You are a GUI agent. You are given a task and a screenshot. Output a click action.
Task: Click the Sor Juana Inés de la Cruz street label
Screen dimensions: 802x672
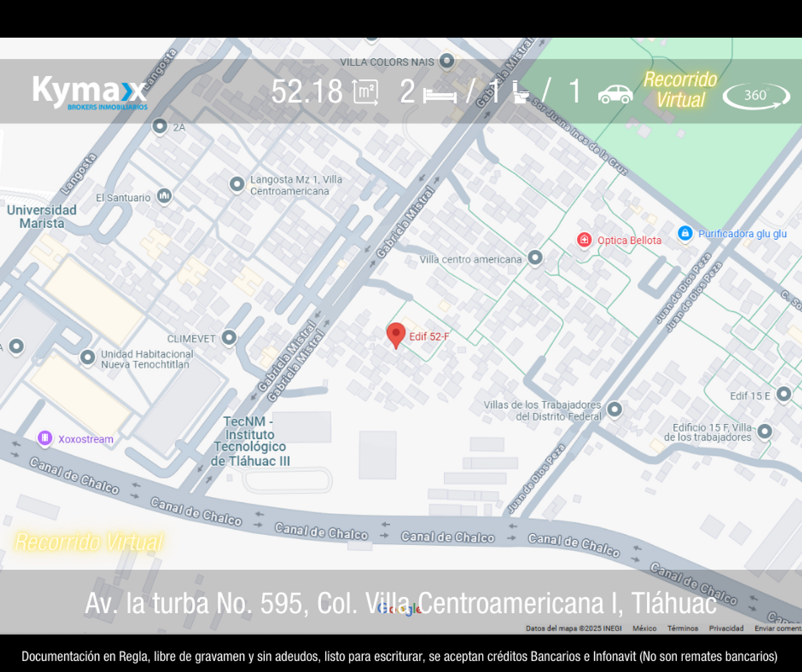pyautogui.click(x=579, y=135)
